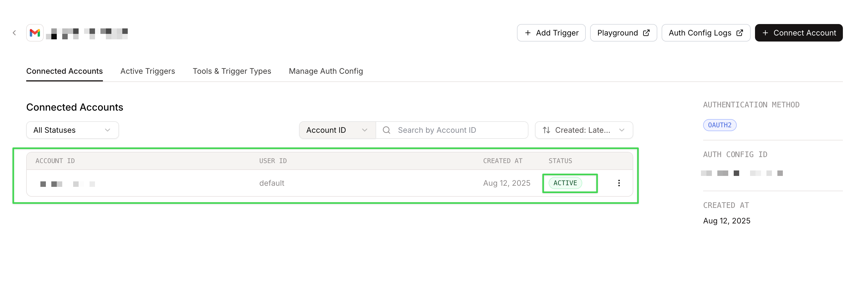Viewport: 868px width, 283px height.
Task: Open the All Statuses dropdown
Action: tap(72, 130)
